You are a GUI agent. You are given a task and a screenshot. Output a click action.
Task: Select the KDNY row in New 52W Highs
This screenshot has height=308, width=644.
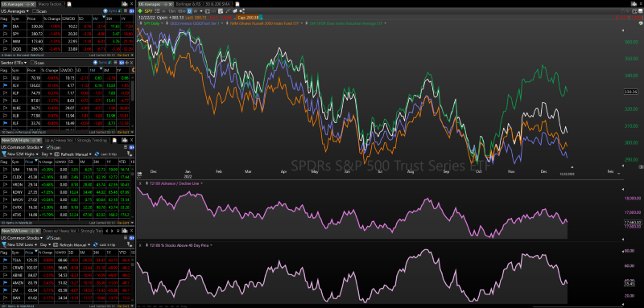pyautogui.click(x=65, y=192)
